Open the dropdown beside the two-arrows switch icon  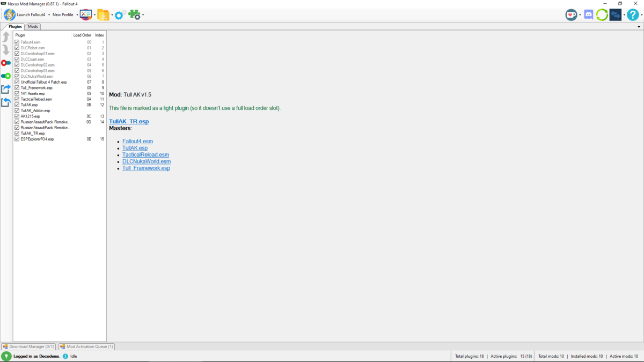click(624, 15)
